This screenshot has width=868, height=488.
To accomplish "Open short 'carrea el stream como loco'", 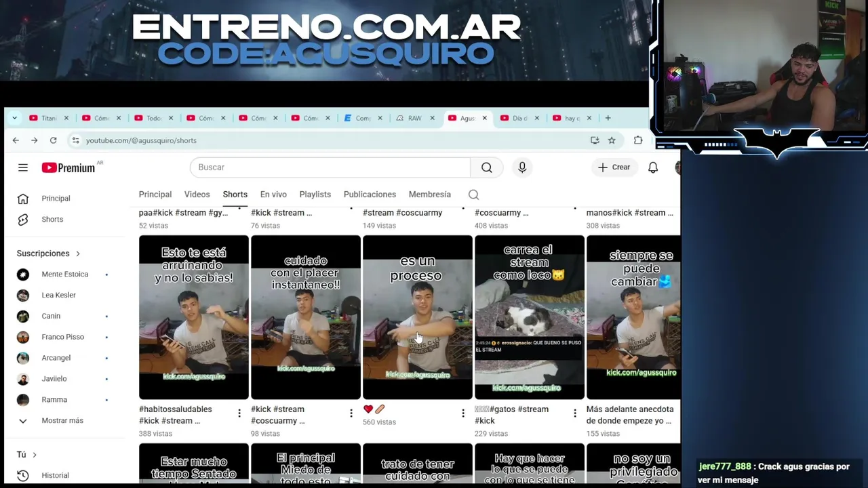I will [530, 317].
